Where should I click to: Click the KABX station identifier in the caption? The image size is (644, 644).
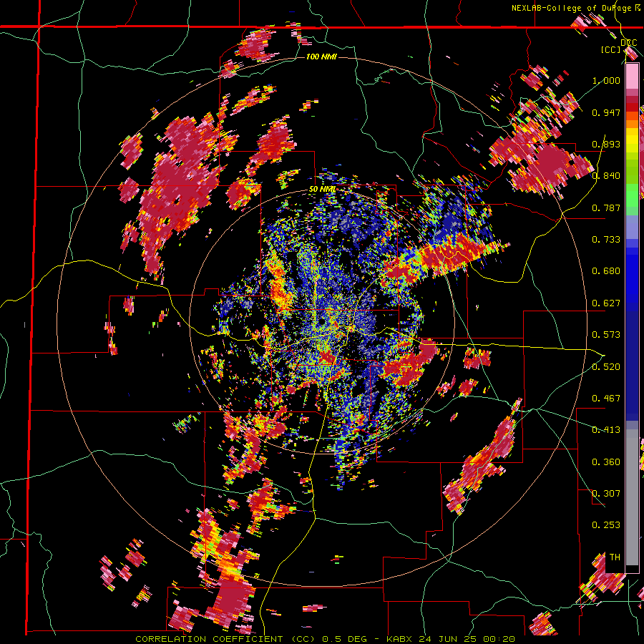[x=401, y=639]
